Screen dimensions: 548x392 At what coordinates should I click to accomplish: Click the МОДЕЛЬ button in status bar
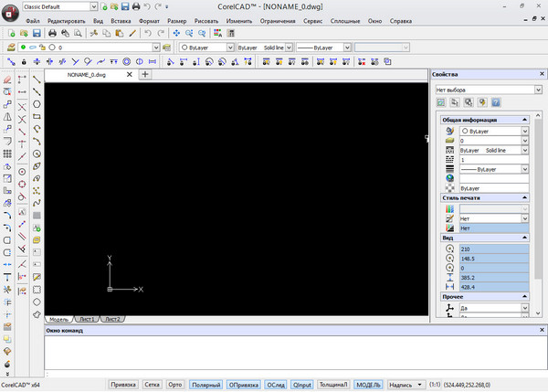tap(369, 385)
